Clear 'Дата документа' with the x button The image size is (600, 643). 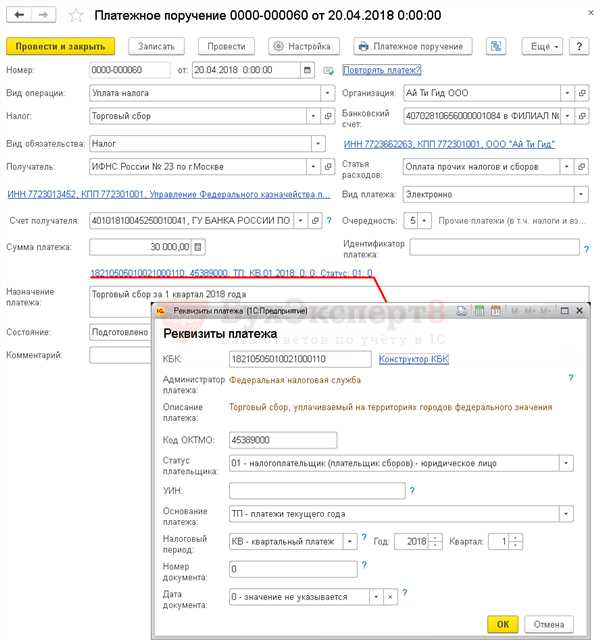click(390, 597)
